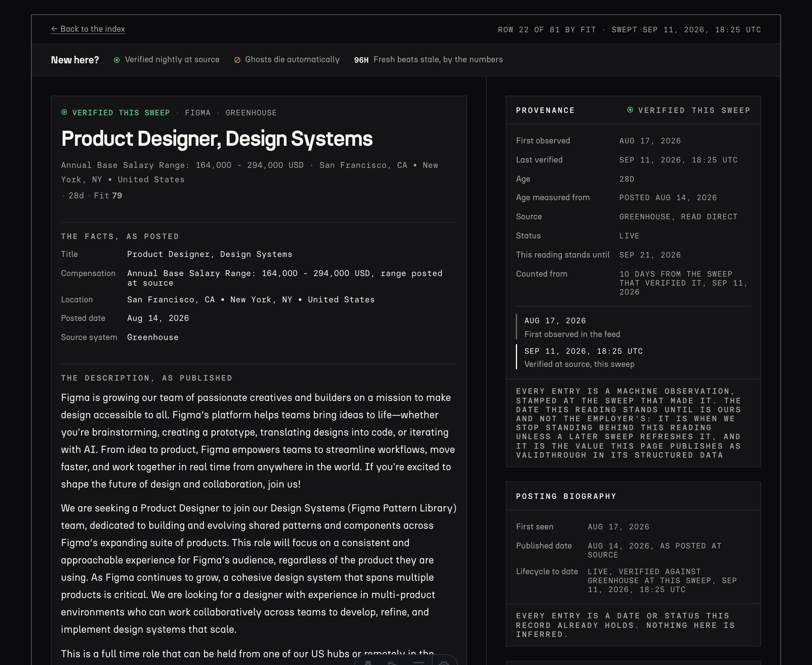Click the Age value '28D'
The image size is (812, 665).
pyautogui.click(x=627, y=179)
